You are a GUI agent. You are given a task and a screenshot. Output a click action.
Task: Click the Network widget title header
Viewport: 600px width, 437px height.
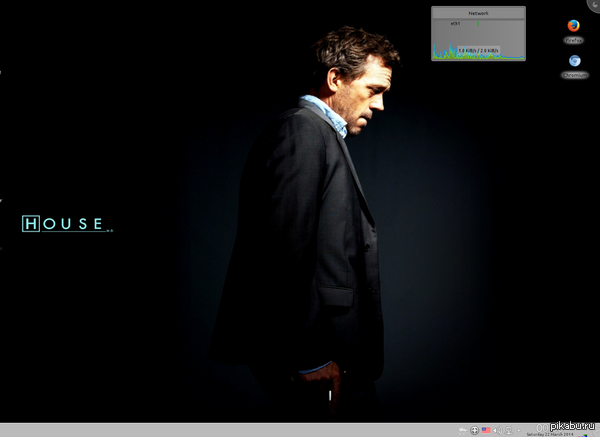coord(478,13)
